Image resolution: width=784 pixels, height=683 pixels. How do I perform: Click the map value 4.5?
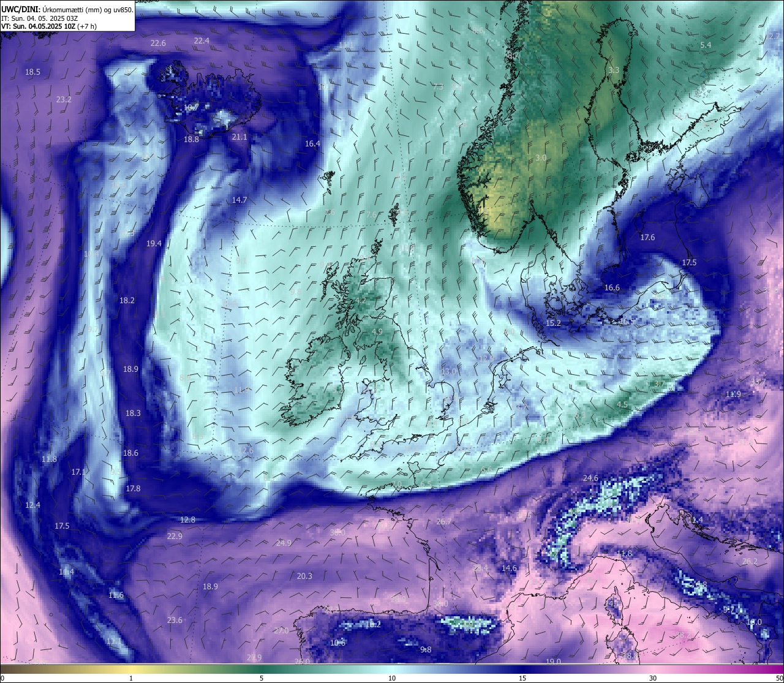click(622, 404)
